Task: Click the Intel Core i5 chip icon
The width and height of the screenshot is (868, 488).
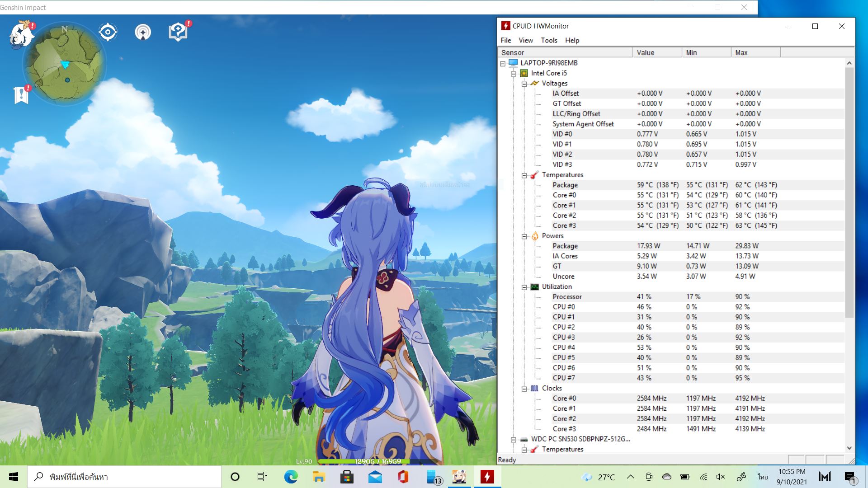Action: coord(524,73)
